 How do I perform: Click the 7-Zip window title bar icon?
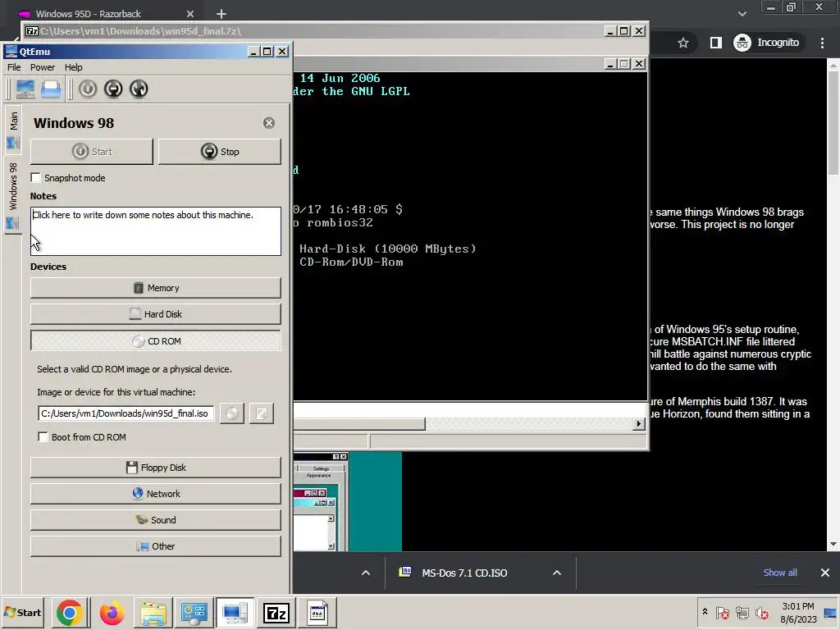click(32, 31)
